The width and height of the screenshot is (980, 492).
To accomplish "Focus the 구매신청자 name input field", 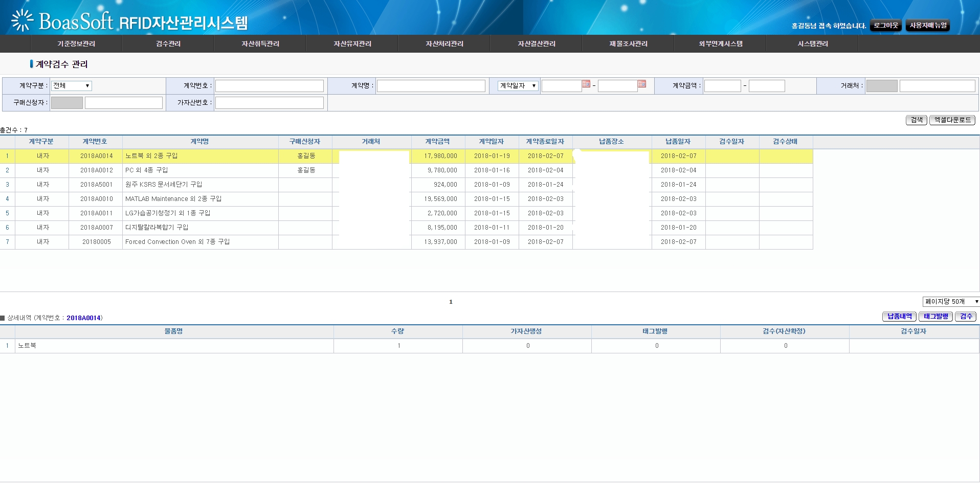I will [124, 103].
